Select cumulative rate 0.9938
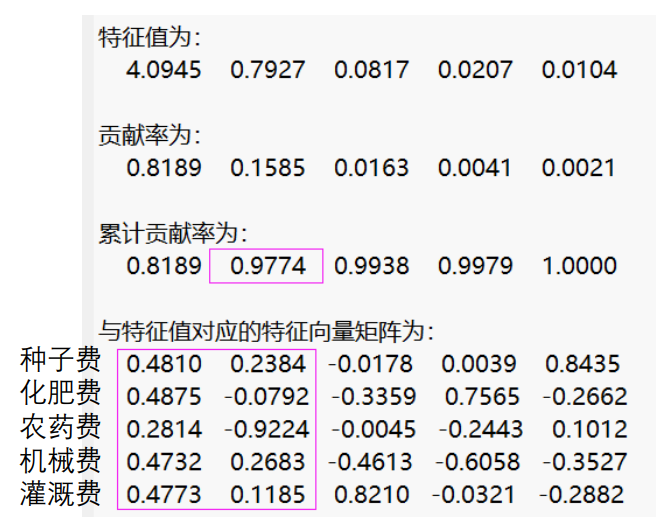This screenshot has height=532, width=656. tap(372, 266)
